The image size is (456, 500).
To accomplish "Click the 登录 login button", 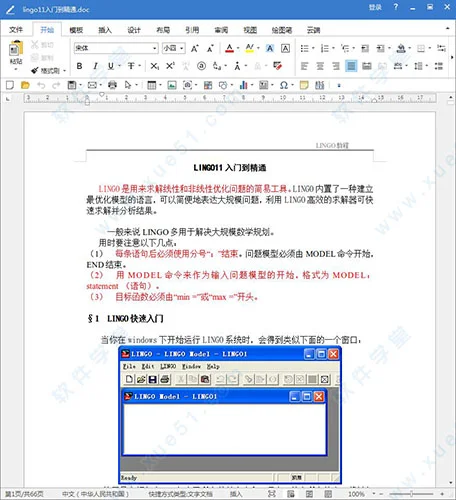I will [x=375, y=7].
